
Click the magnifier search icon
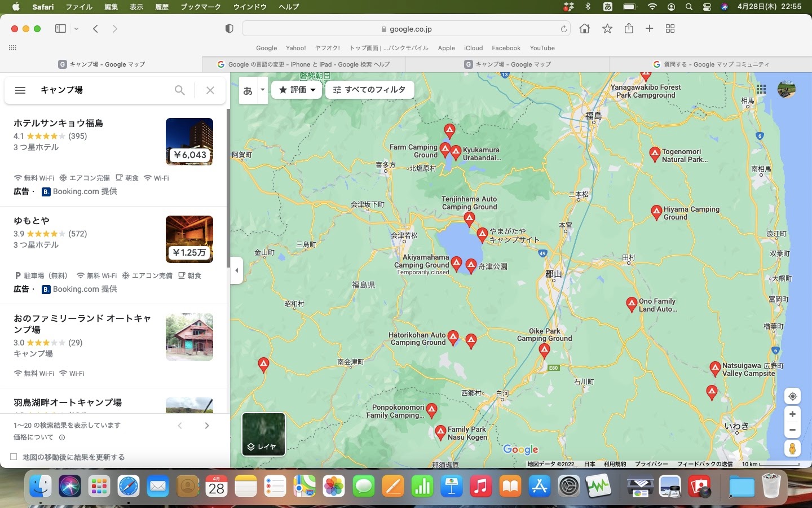click(179, 90)
